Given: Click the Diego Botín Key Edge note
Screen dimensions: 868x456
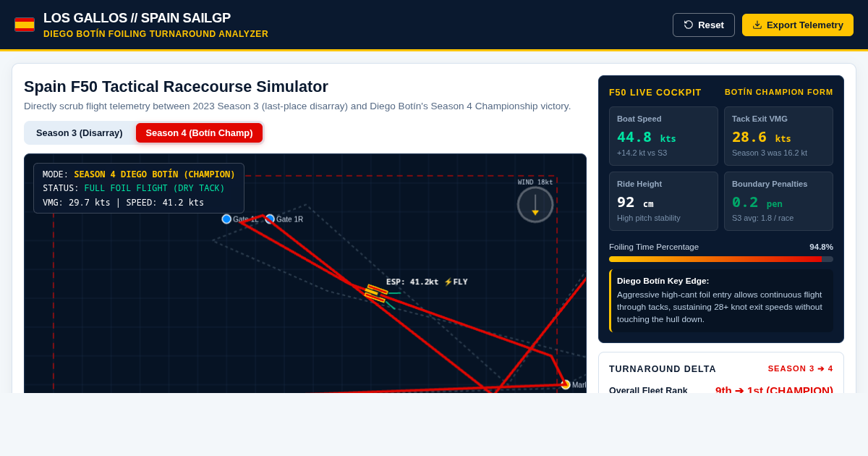Looking at the screenshot, I should [x=721, y=300].
